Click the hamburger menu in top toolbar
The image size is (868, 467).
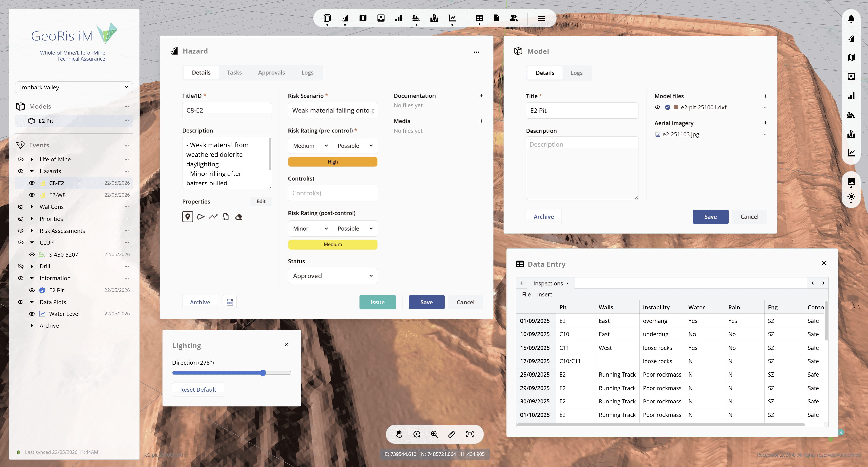tap(542, 18)
